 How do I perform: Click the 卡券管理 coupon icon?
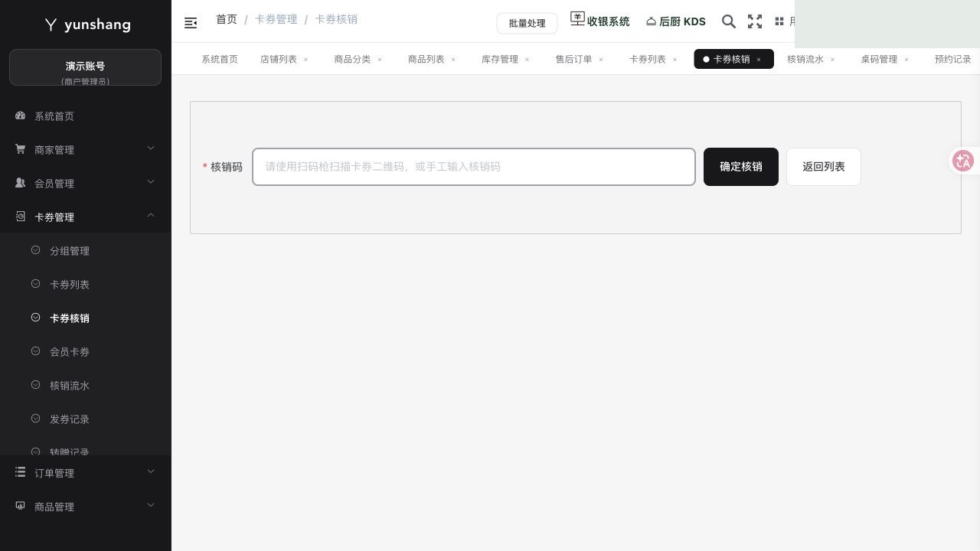click(x=21, y=217)
